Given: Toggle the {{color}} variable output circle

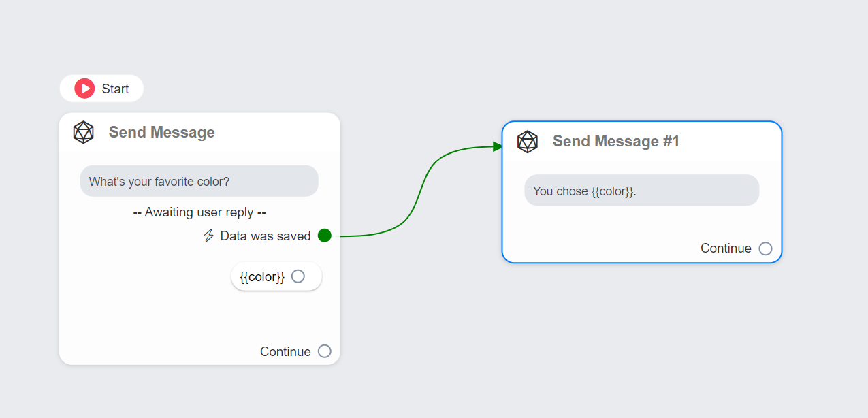Looking at the screenshot, I should point(298,276).
